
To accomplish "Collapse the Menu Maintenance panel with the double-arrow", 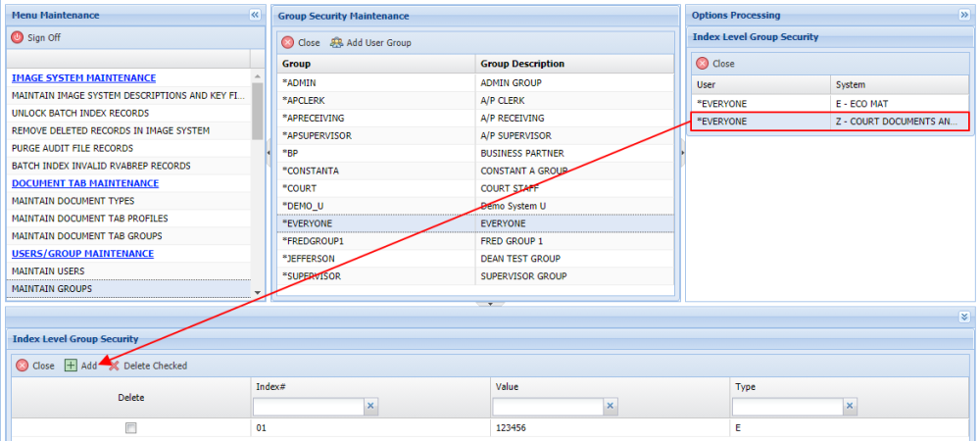I will coord(255,15).
